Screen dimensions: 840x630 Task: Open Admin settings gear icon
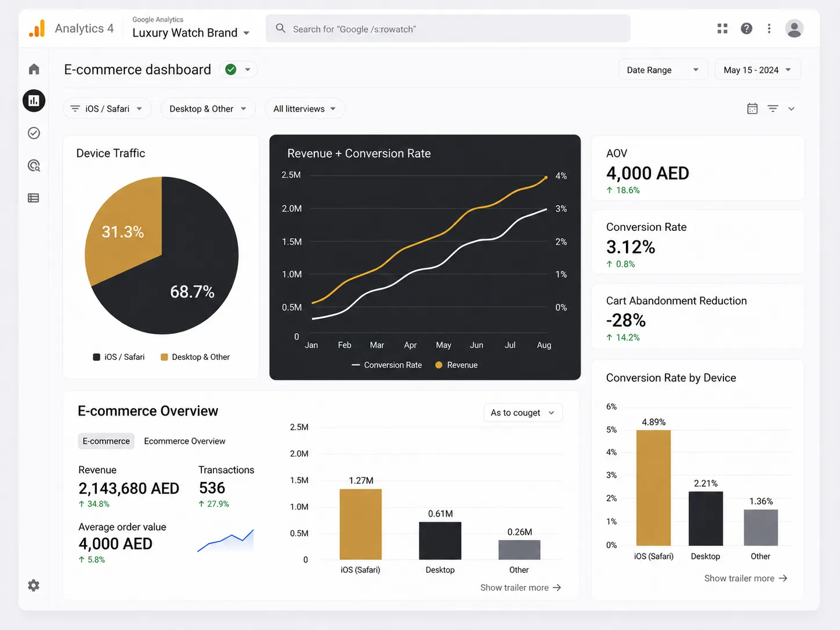point(34,585)
